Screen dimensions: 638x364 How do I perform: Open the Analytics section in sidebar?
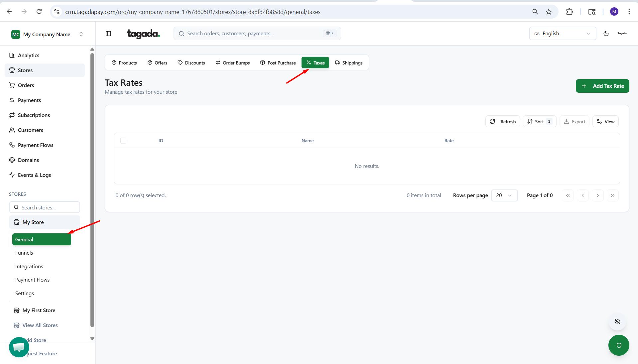(29, 56)
